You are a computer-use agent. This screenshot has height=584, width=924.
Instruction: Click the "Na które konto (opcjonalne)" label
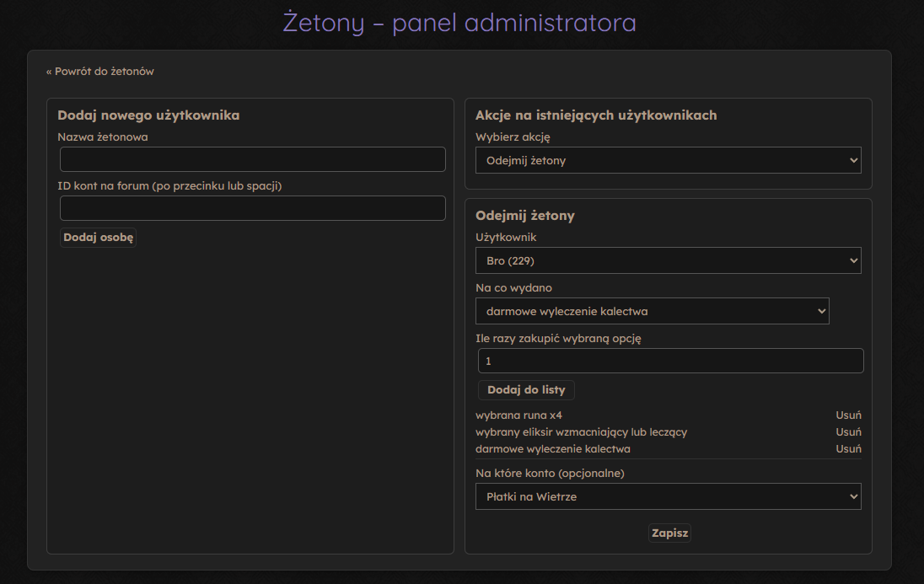[550, 473]
